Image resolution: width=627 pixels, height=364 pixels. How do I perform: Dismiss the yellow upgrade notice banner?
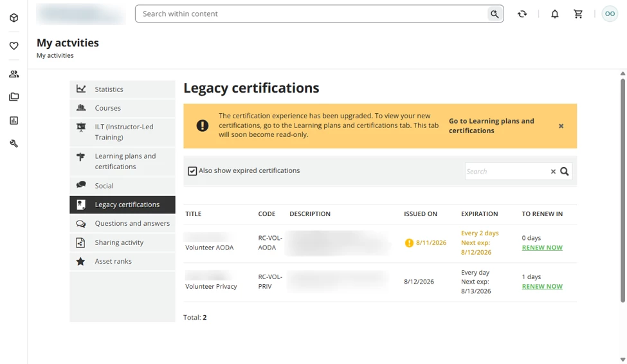(561, 126)
